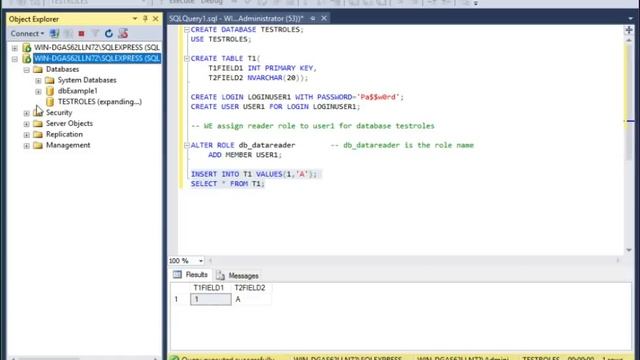640x360 pixels.
Task: Collapse the selected SQLEXPRESS server node
Action: [15, 59]
